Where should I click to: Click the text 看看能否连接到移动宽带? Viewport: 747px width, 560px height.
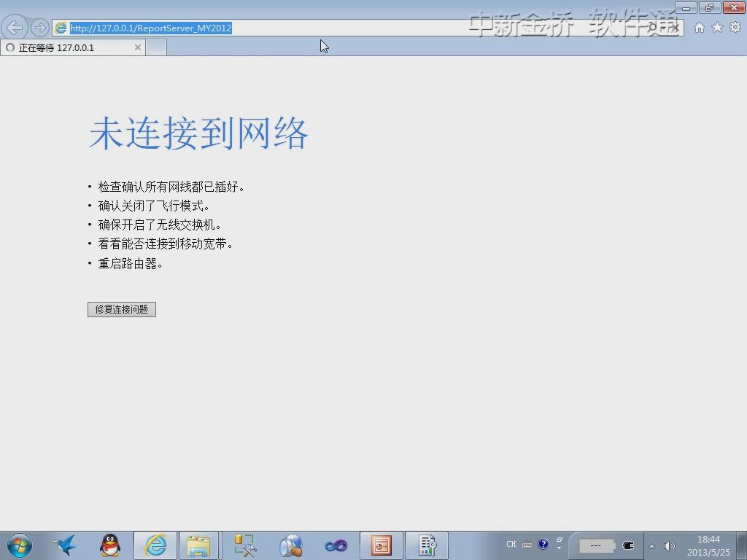point(163,244)
